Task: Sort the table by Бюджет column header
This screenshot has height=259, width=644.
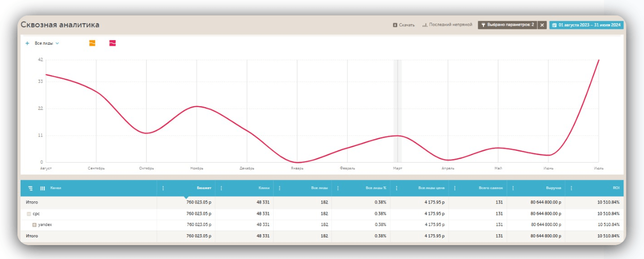Action: [x=204, y=188]
